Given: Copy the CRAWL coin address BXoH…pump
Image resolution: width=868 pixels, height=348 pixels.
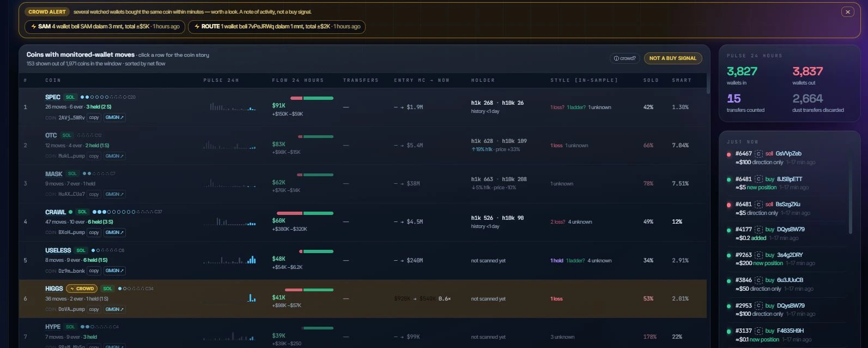Looking at the screenshot, I should [x=94, y=232].
